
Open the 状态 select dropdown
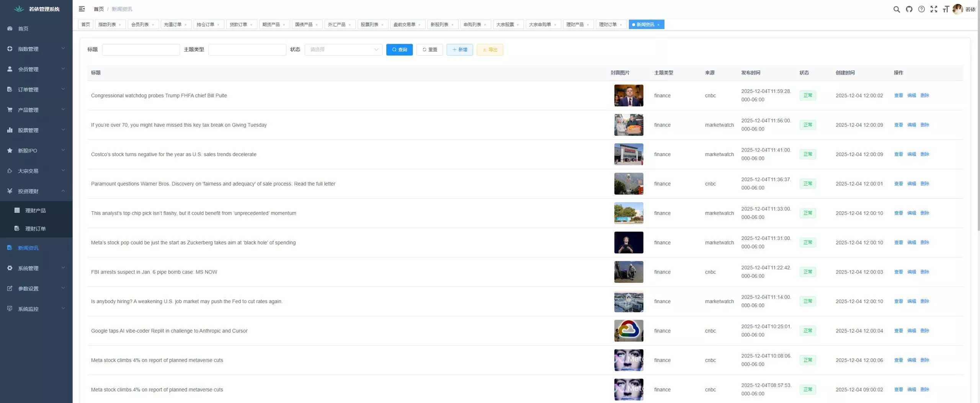coord(343,50)
